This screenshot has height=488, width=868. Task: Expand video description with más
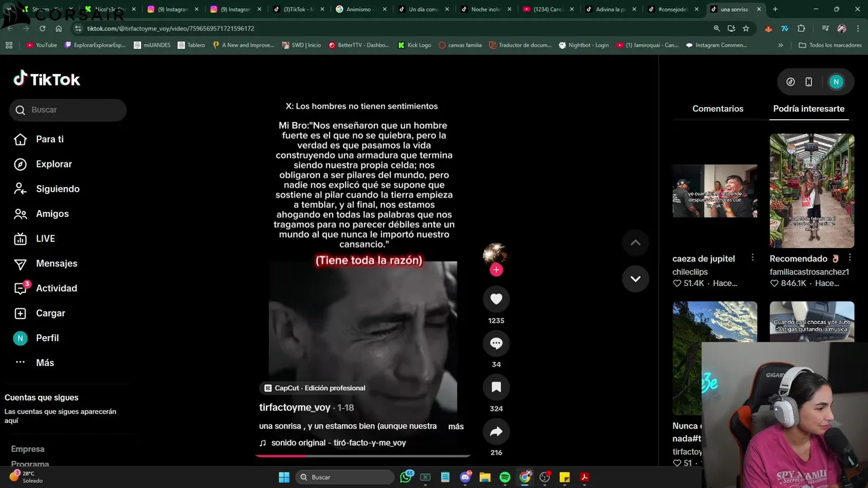[x=456, y=426]
